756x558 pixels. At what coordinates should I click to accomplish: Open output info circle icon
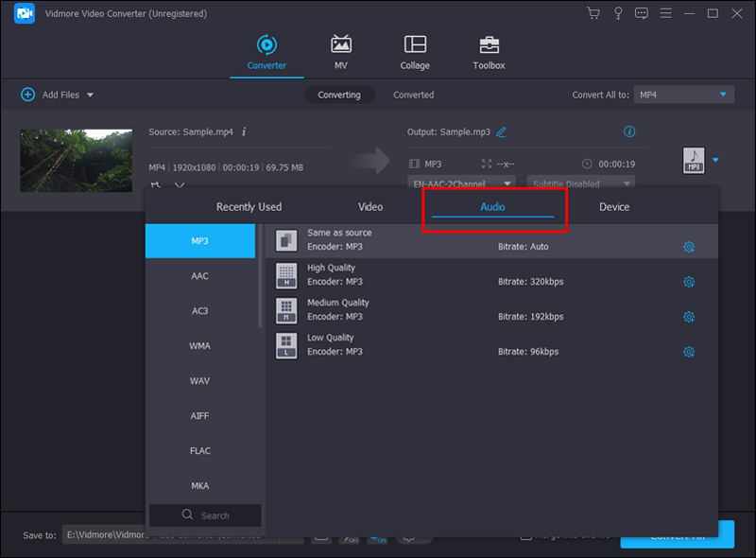coord(629,131)
